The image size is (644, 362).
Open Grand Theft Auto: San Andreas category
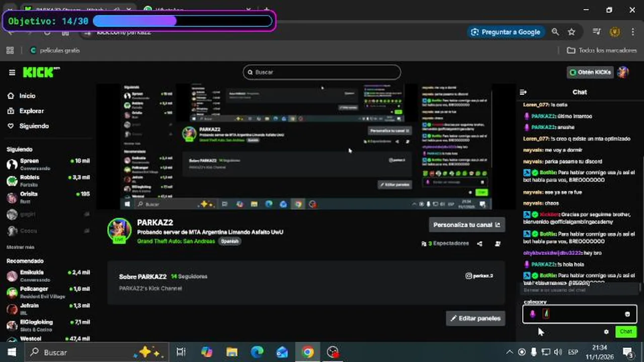click(176, 241)
